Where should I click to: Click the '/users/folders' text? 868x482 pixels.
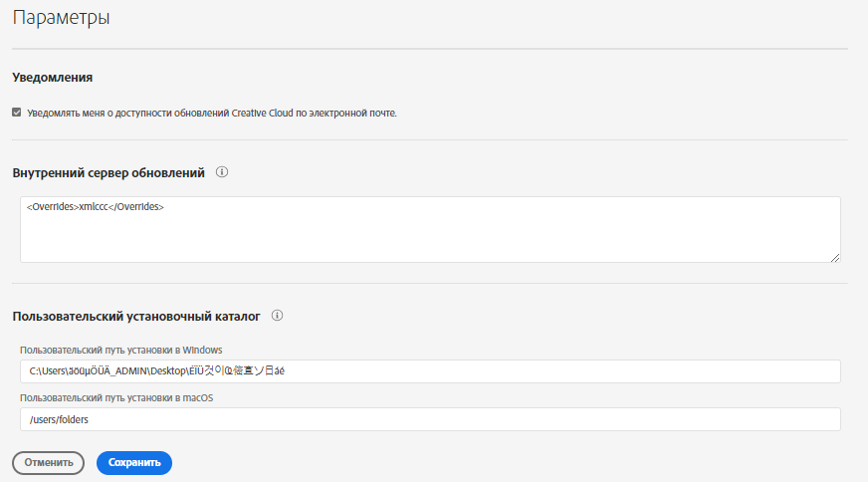tap(60, 419)
